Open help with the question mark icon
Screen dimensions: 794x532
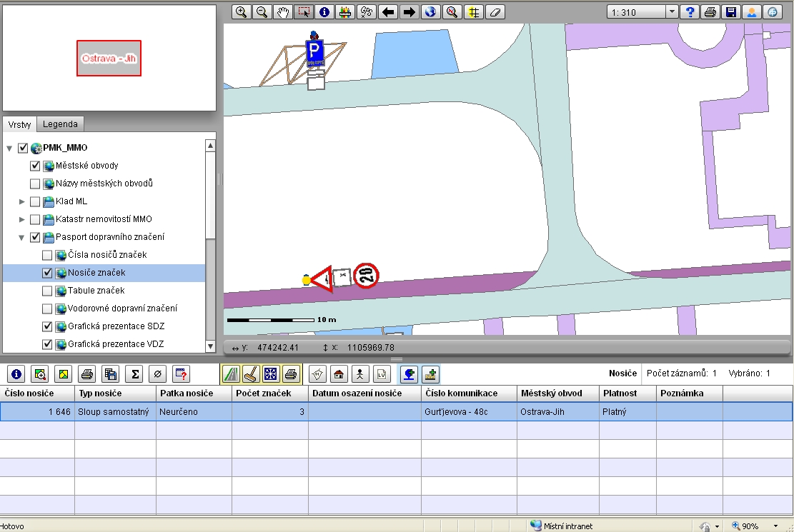click(689, 12)
